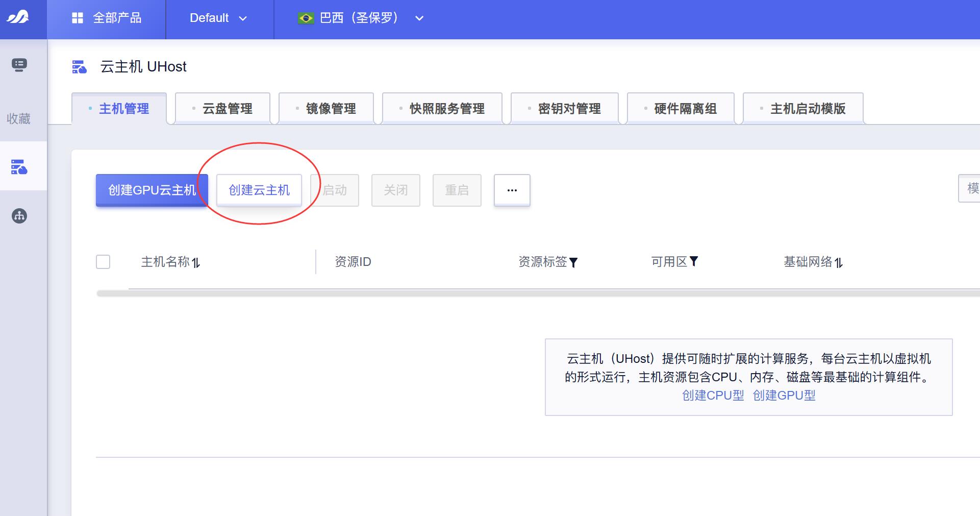Viewport: 980px width, 516px height.
Task: Click the 创建GPU云主机 button
Action: click(152, 190)
